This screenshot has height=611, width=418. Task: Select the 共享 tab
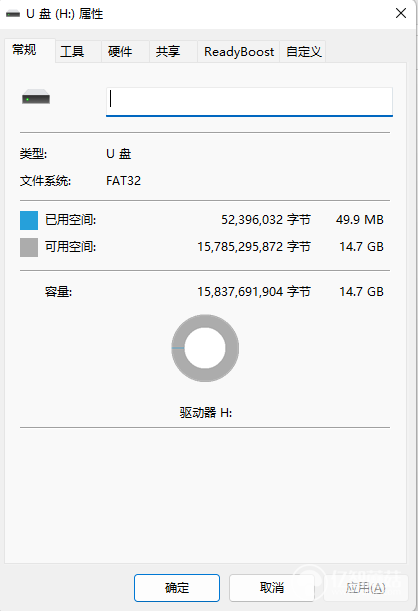click(168, 51)
